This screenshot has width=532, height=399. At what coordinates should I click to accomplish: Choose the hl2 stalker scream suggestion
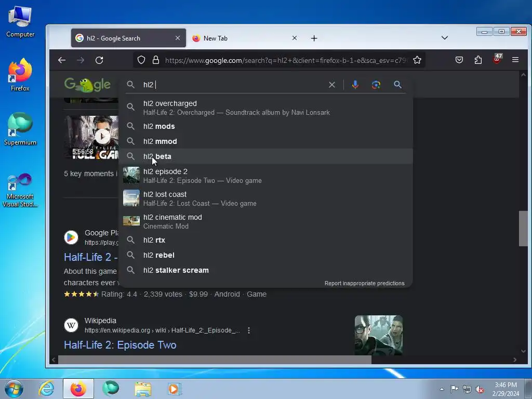266,270
